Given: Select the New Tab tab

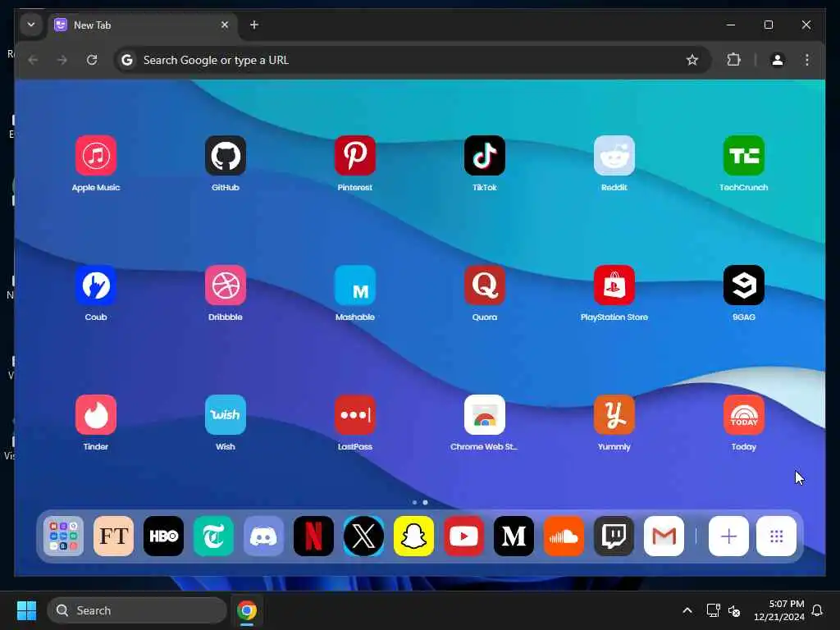Looking at the screenshot, I should [142, 25].
